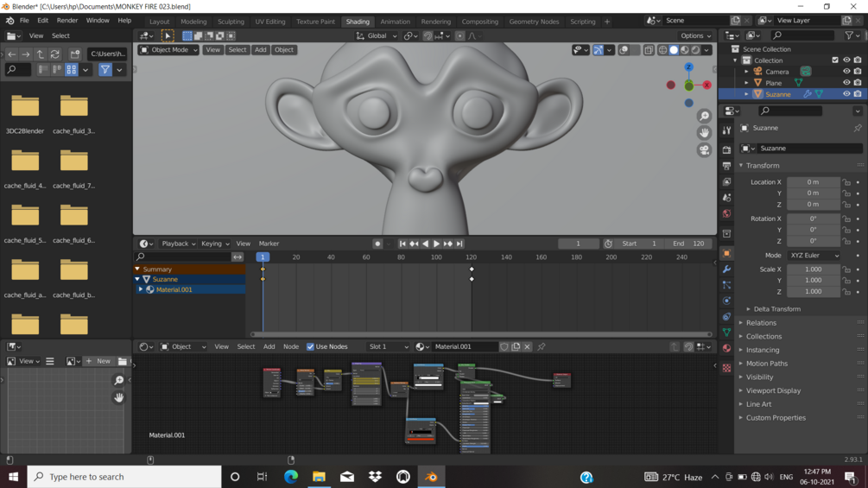868x488 pixels.
Task: Go to parent directory in file browser
Action: [x=41, y=54]
